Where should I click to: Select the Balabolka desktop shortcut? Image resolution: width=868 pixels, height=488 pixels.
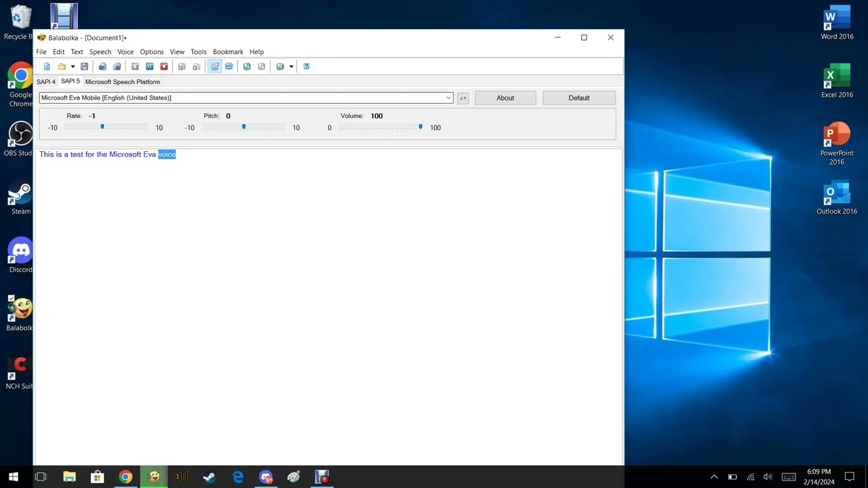coord(19,314)
